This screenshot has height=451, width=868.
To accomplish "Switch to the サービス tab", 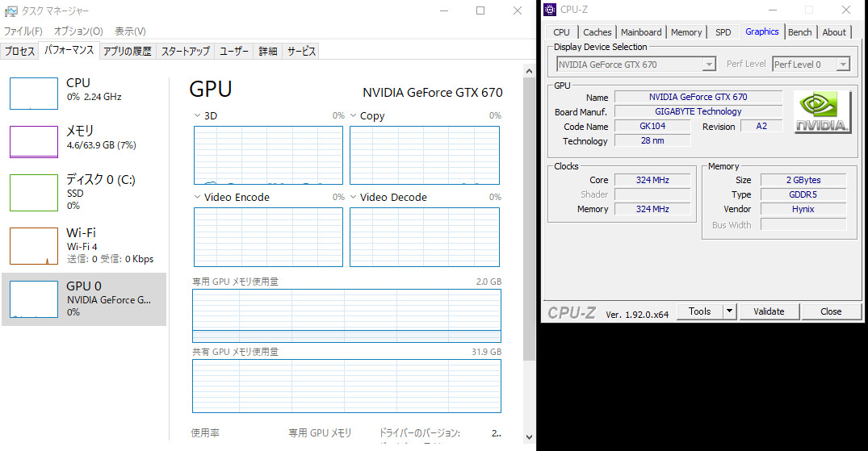I will click(x=301, y=52).
